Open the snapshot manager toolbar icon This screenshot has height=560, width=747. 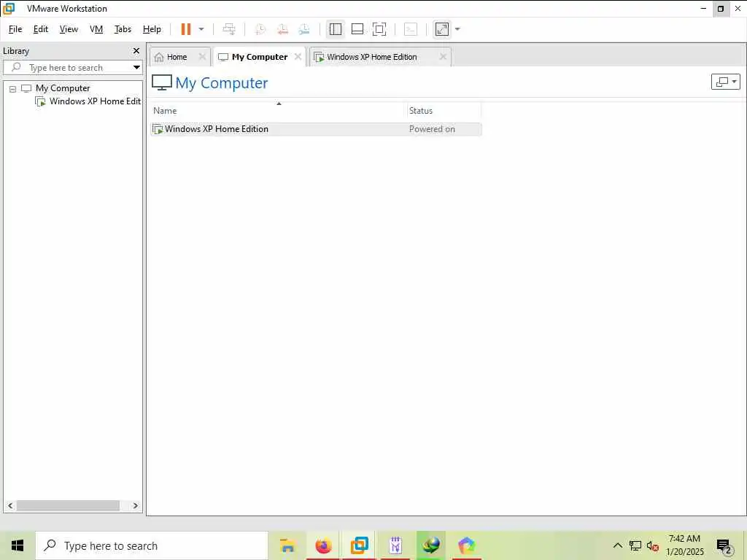304,29
